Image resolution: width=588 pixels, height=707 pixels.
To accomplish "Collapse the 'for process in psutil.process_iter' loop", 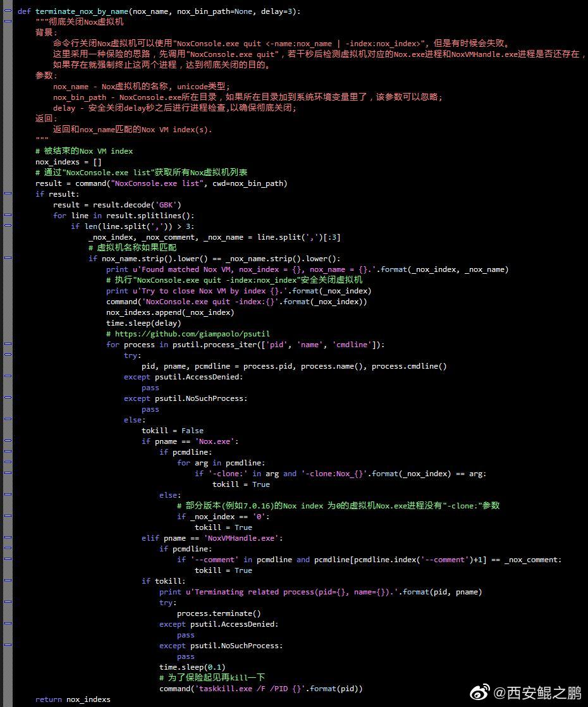I will click(8, 345).
